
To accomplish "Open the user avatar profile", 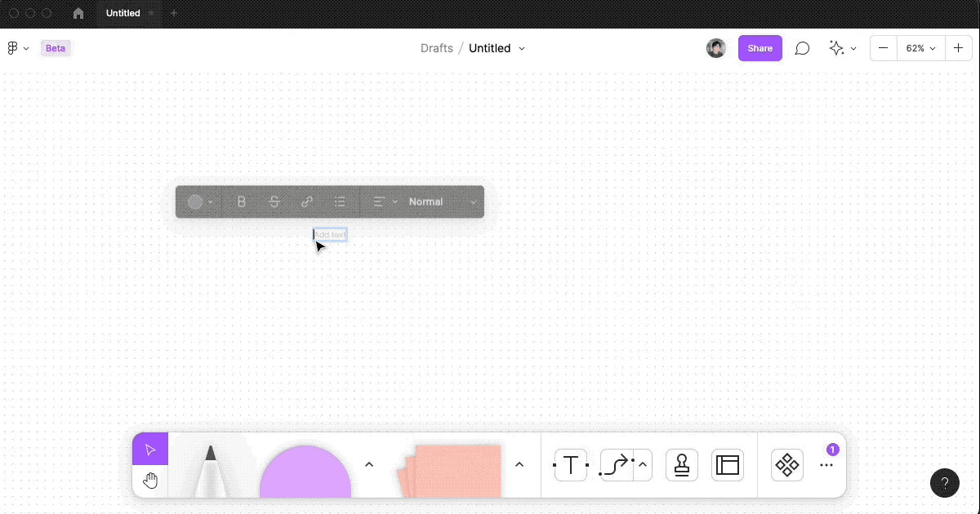I will point(716,48).
